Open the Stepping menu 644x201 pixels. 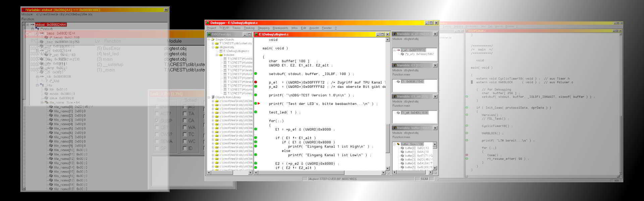[263, 28]
